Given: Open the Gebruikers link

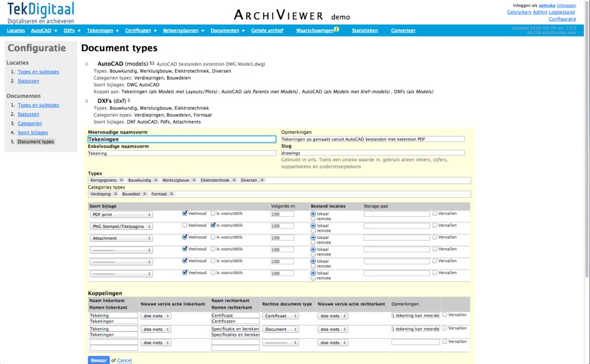Looking at the screenshot, I should [x=519, y=12].
